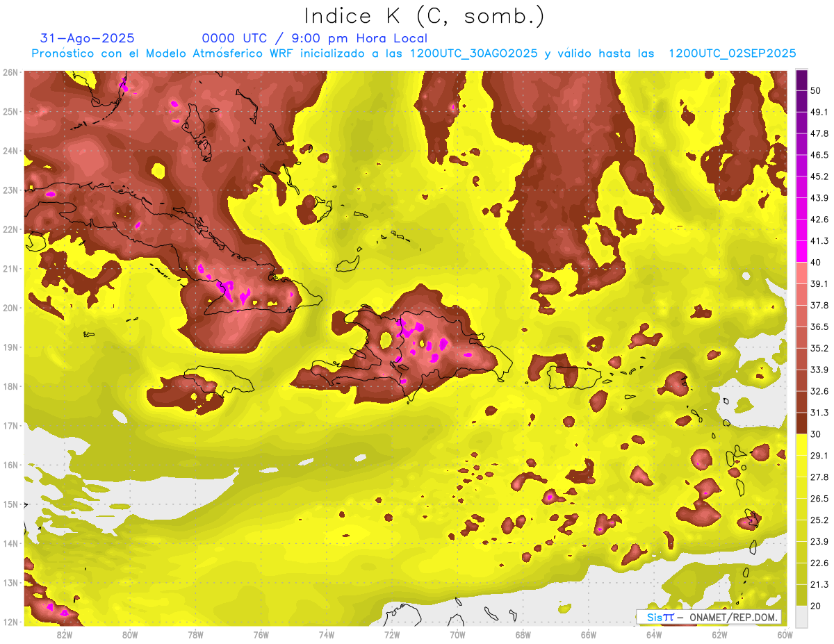Click the '0000 UTC / 9:00 pm Hora Local' text

pos(314,38)
